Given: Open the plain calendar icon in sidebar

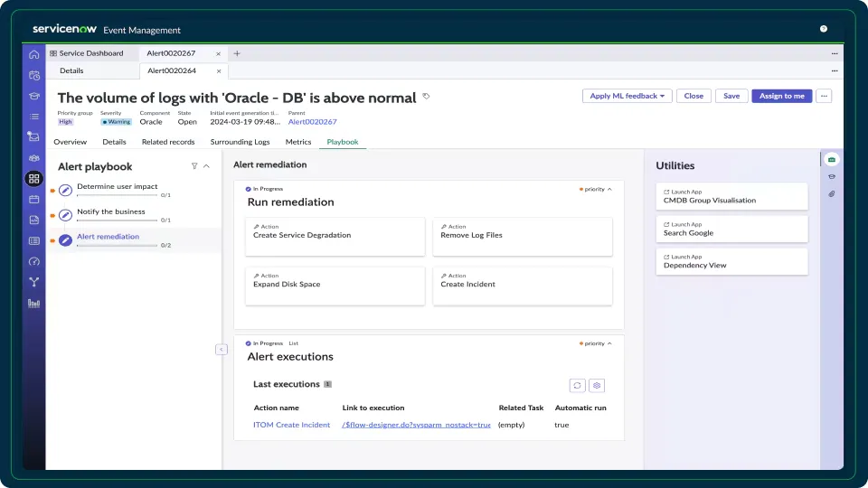Looking at the screenshot, I should click(x=33, y=199).
